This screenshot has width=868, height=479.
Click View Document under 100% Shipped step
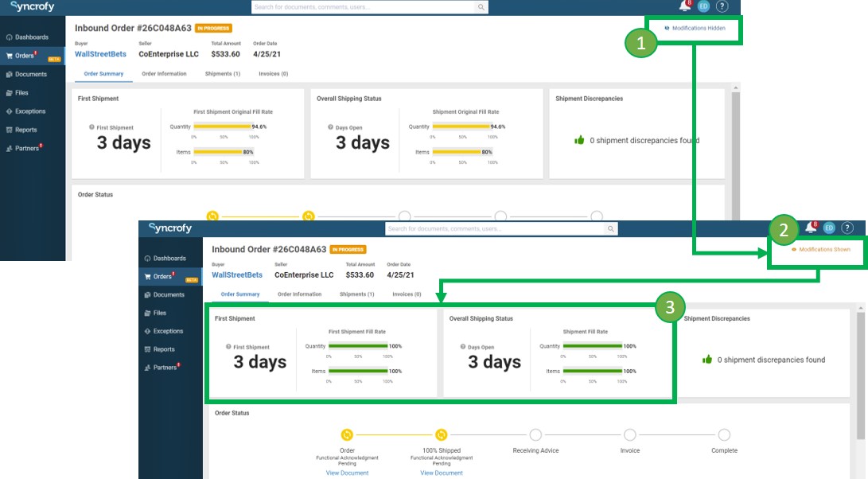(x=442, y=473)
